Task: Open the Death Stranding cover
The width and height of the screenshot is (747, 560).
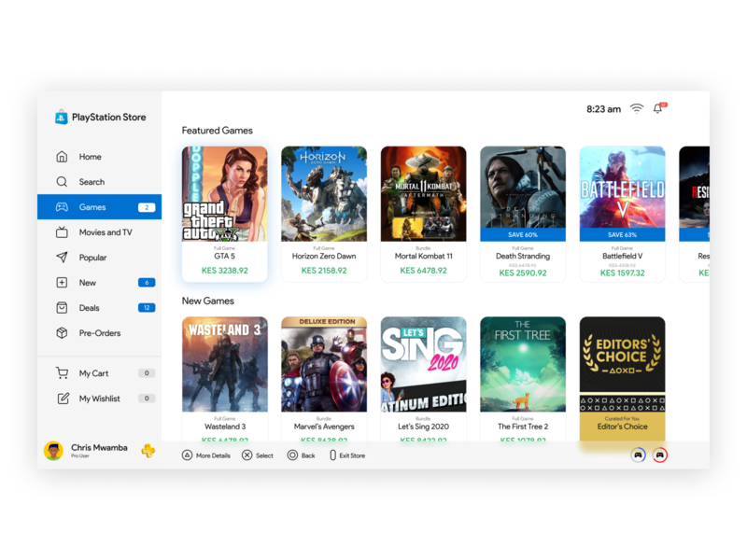Action: (523, 188)
